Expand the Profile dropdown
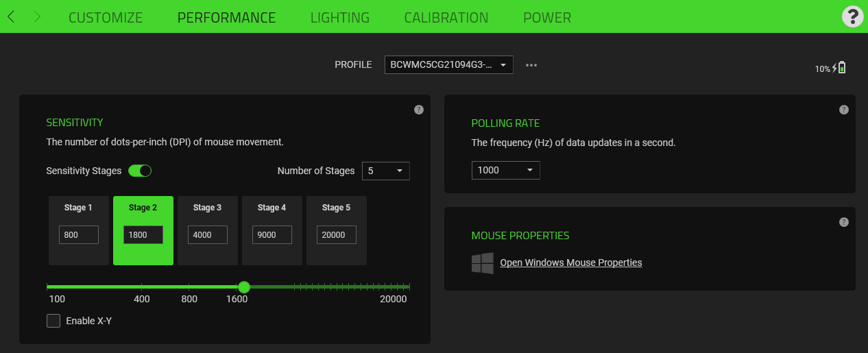Viewport: 868px width, 353px height. [x=448, y=65]
